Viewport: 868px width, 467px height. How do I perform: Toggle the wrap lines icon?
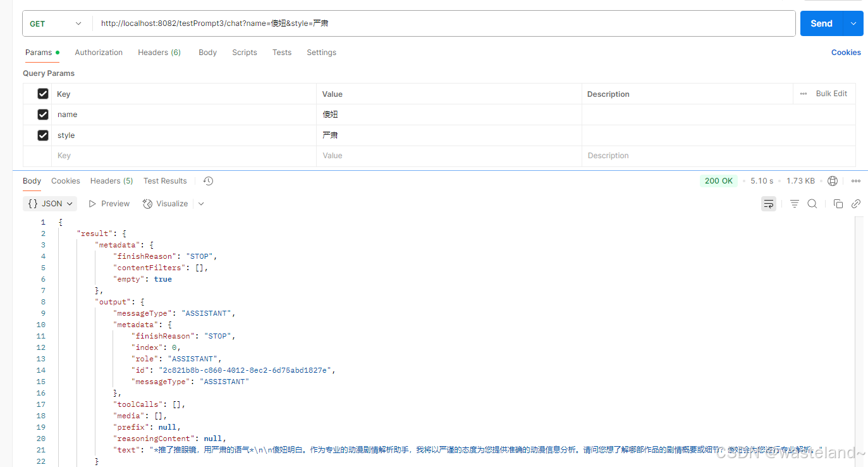coord(769,204)
